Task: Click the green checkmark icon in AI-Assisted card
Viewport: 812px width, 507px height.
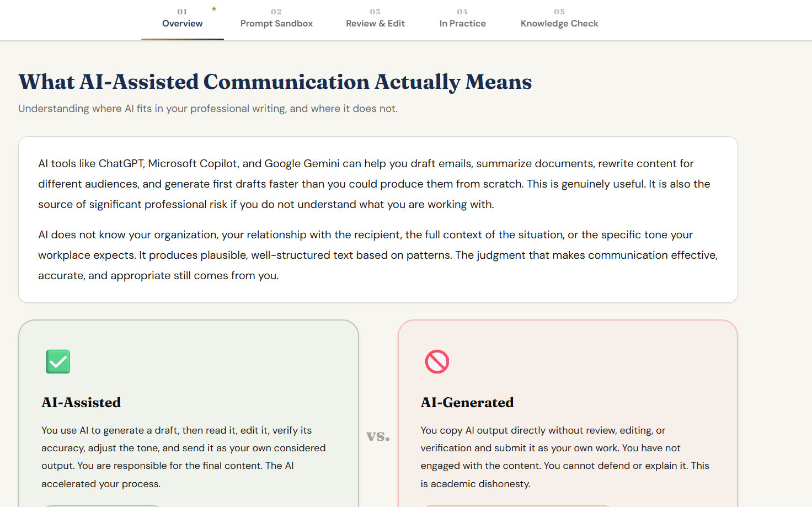Action: coord(58,361)
